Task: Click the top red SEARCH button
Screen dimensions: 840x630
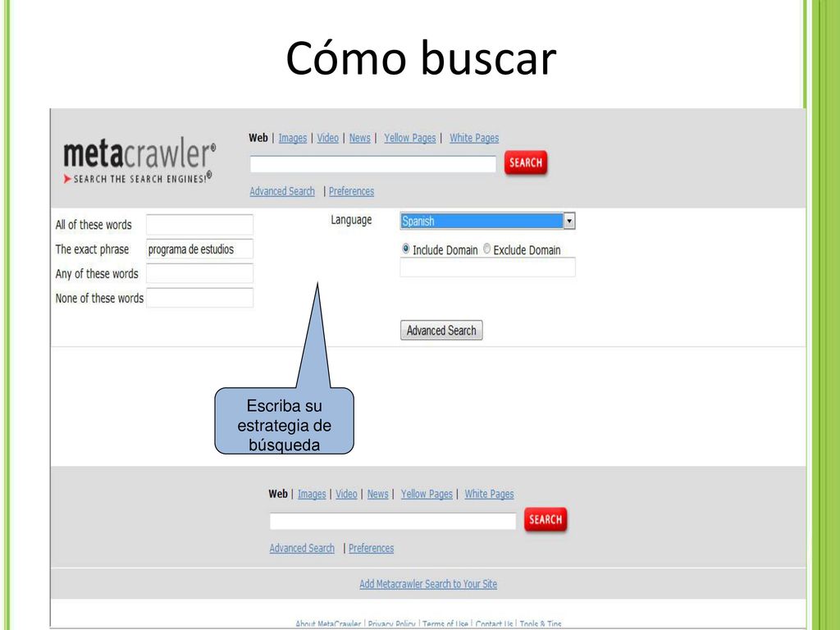Action: click(x=526, y=163)
